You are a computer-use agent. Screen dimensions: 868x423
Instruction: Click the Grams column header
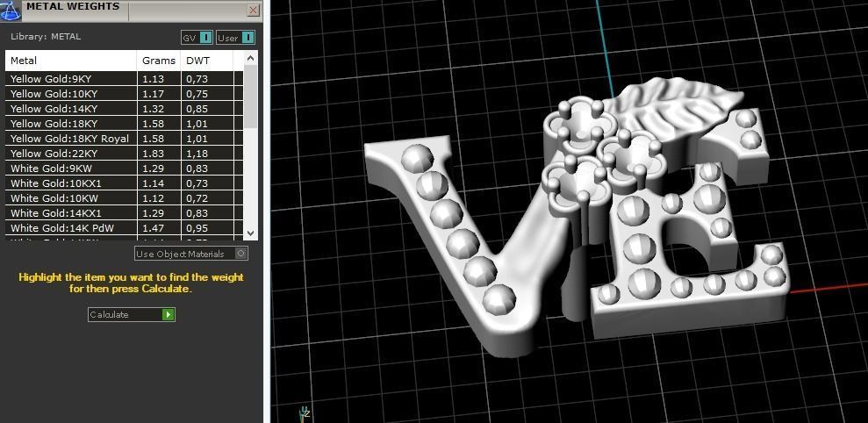(159, 61)
